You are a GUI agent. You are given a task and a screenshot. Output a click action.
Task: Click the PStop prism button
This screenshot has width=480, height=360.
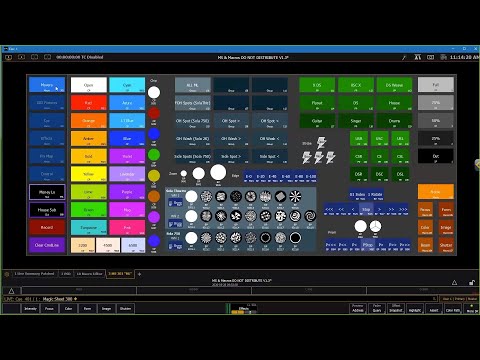point(368,245)
